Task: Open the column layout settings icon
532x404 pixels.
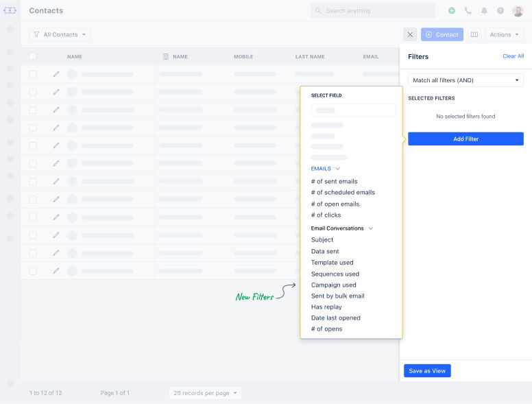Action: (474, 34)
